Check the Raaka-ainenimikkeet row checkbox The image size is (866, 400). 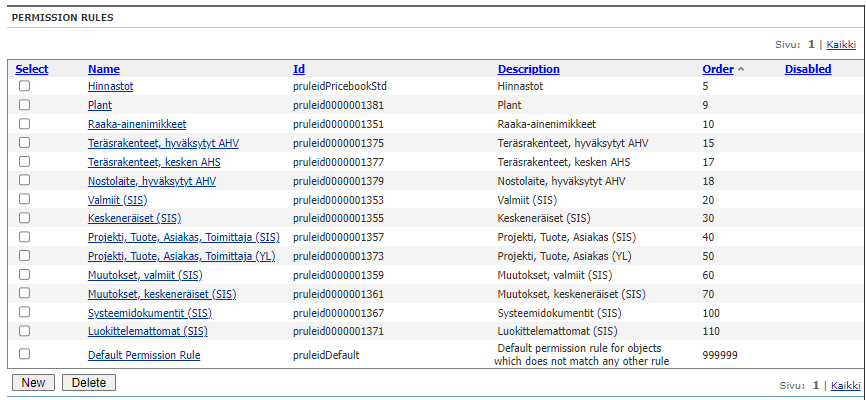click(x=25, y=123)
